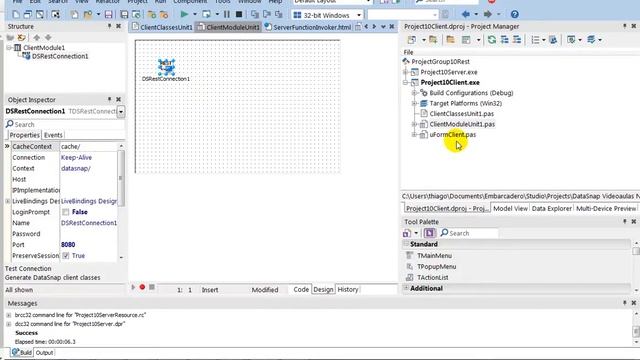Toggle the PreserveSessionID checkbox

[66, 256]
